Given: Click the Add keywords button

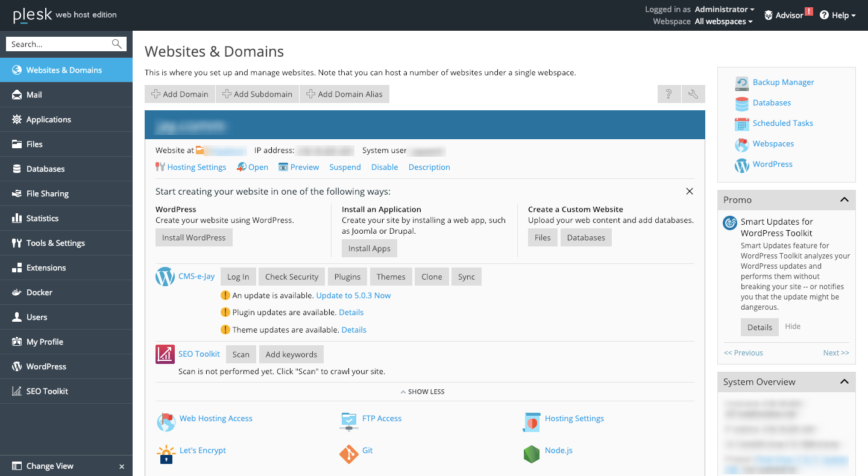Looking at the screenshot, I should coord(291,354).
